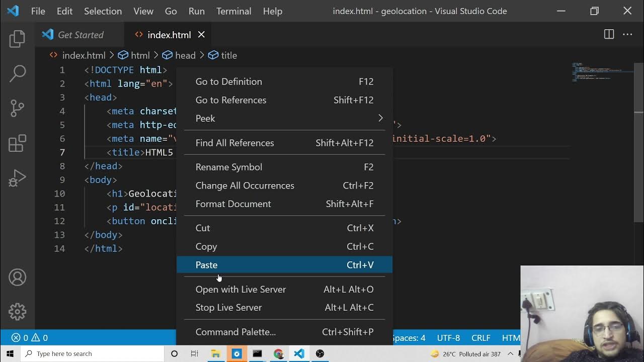Open the editor More Actions menu
The height and width of the screenshot is (362, 644).
[x=627, y=34]
